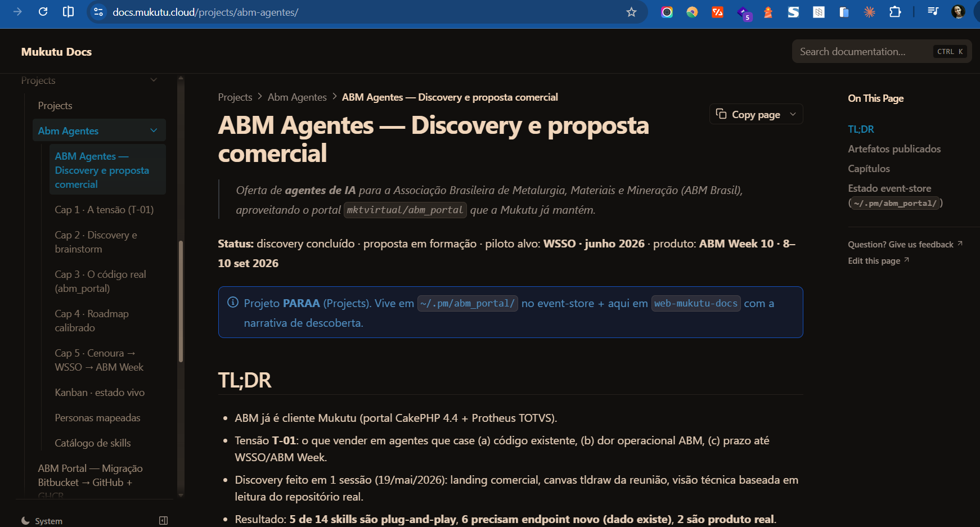Viewport: 980px width, 527px height.
Task: Expand the Copy page dropdown chevron
Action: 793,114
